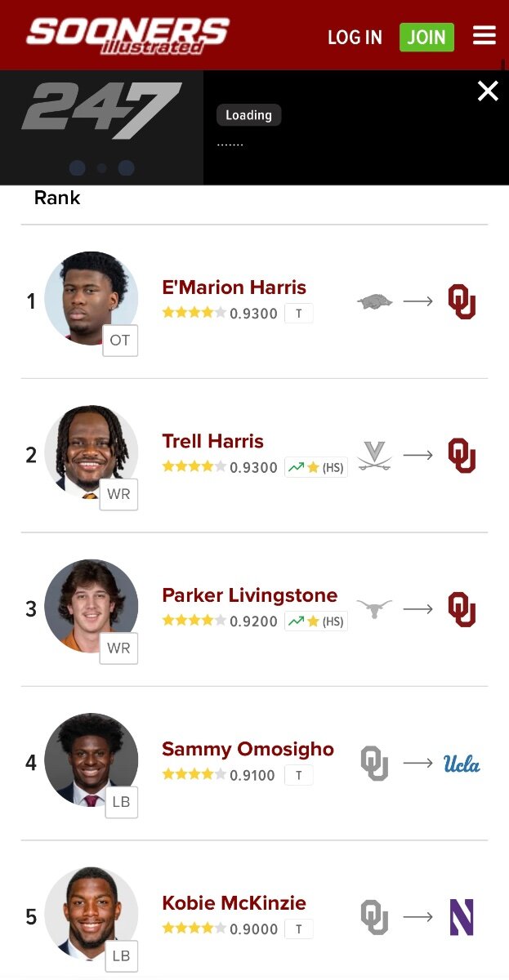Click the UCLA logo

pyautogui.click(x=462, y=764)
